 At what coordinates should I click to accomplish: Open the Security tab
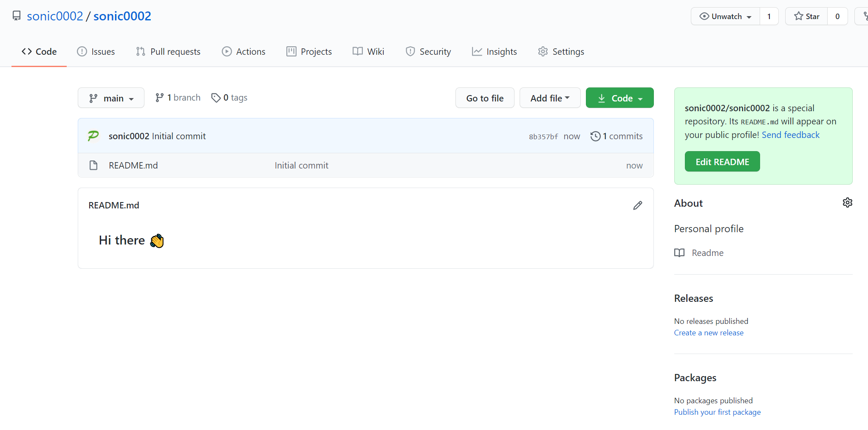click(428, 52)
